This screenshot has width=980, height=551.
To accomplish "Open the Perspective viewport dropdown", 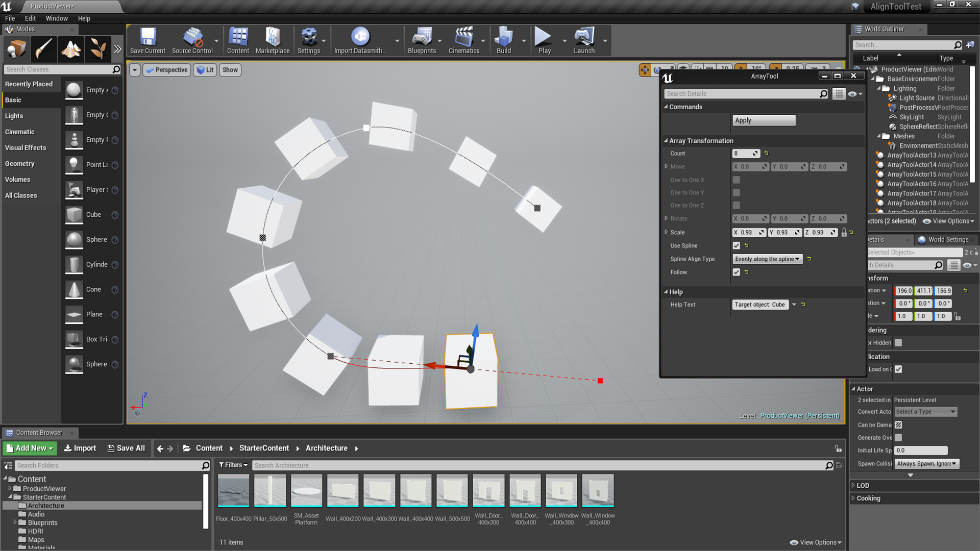I will click(166, 70).
